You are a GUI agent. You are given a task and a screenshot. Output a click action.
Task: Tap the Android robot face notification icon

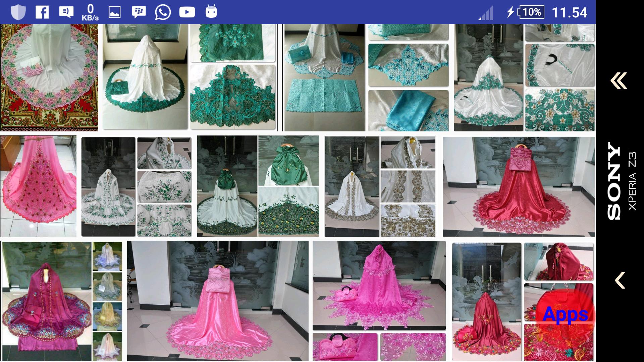(211, 12)
